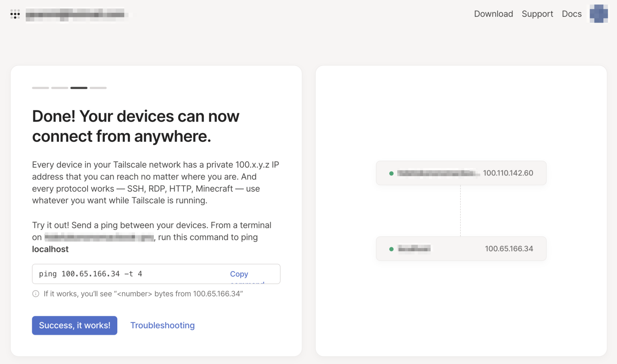The image size is (617, 364).
Task: Click the green status dot of the first device
Action: [x=391, y=173]
